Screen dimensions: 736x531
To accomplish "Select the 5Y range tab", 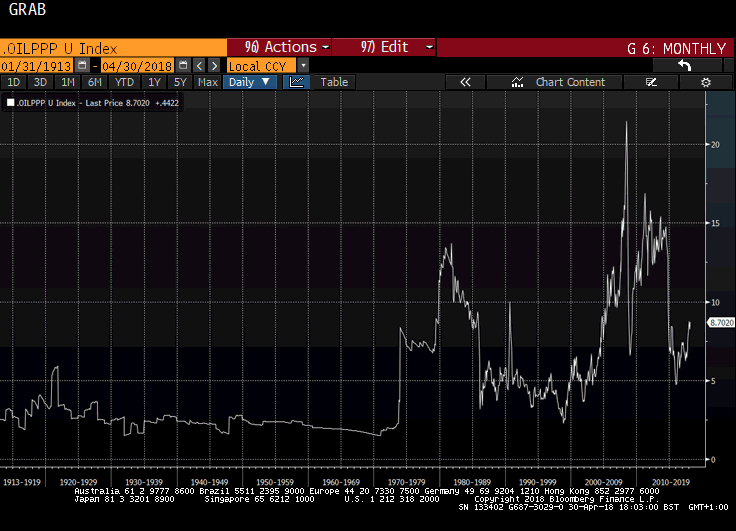I will point(180,82).
